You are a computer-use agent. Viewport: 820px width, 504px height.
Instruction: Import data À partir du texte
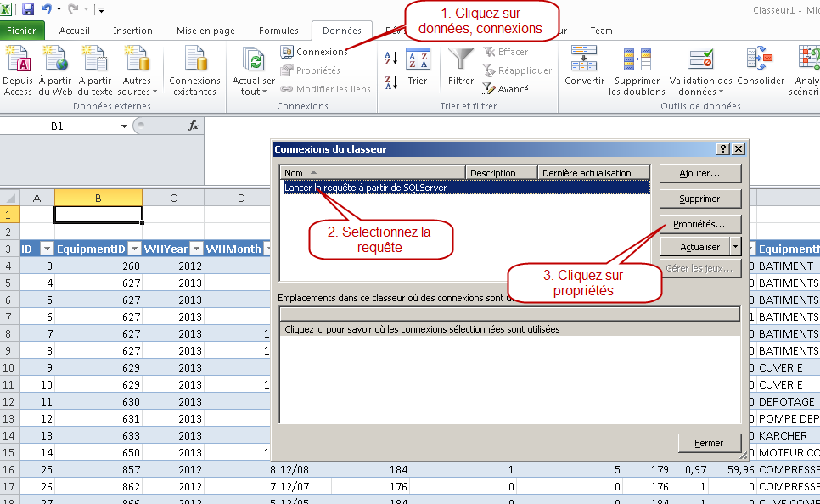(x=95, y=71)
